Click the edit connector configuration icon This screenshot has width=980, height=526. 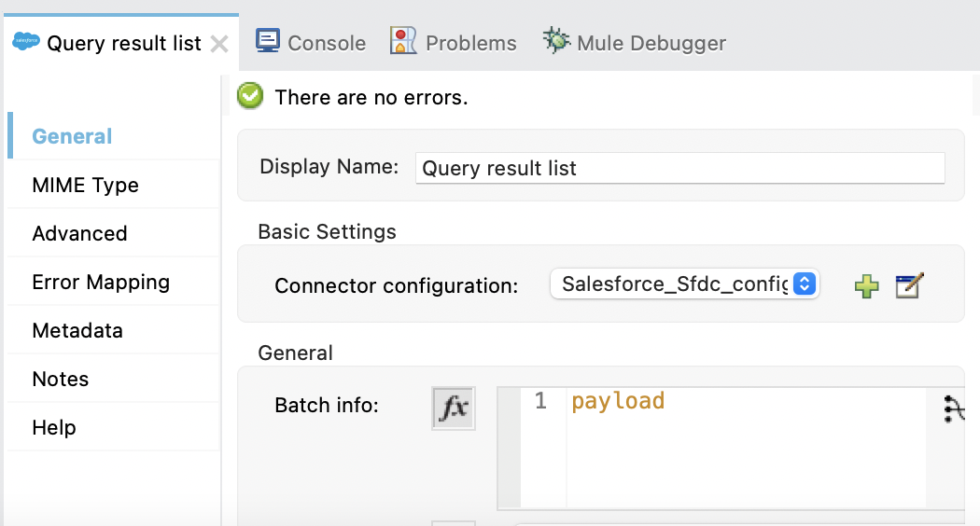coord(908,286)
